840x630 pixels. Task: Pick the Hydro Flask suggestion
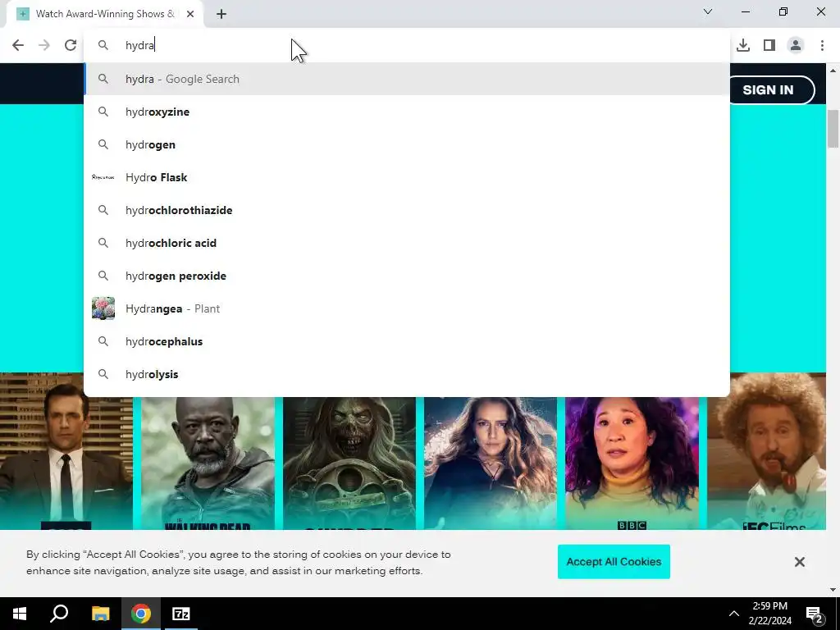pyautogui.click(x=407, y=177)
